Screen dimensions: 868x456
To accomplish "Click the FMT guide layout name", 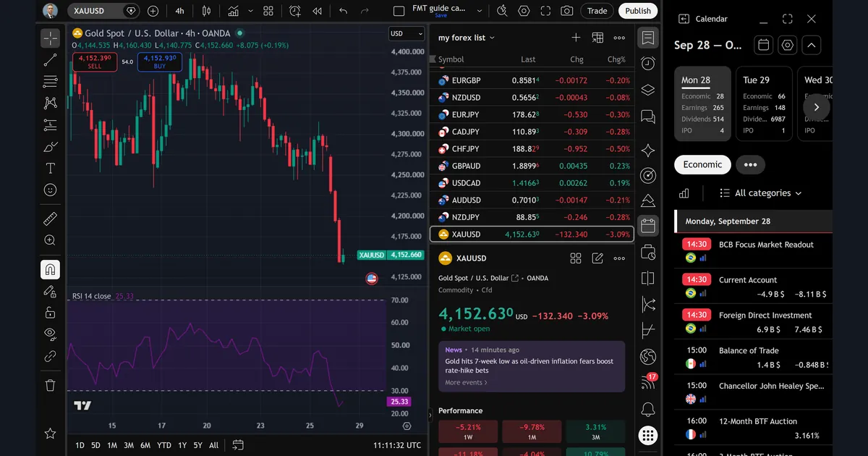I will tap(438, 8).
